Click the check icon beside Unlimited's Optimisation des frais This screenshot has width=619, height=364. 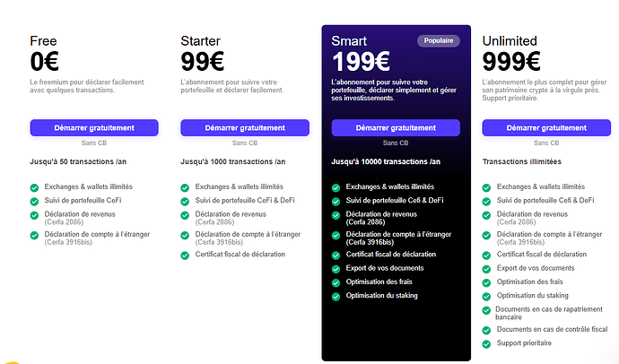(486, 282)
